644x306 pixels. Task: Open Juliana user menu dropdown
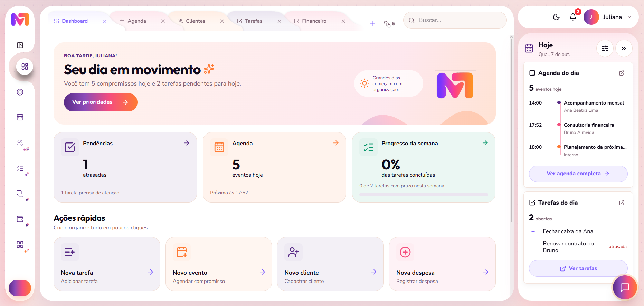click(608, 17)
